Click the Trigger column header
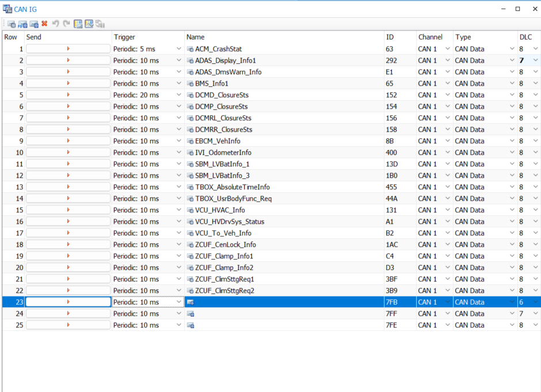Image resolution: width=541 pixels, height=392 pixels. tap(124, 37)
